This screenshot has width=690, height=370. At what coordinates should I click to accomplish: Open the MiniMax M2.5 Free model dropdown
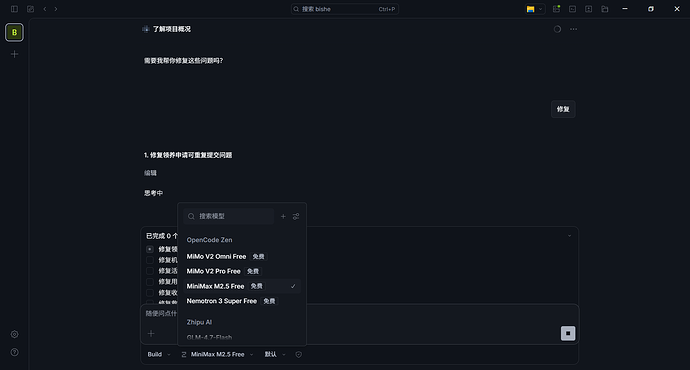pos(217,355)
